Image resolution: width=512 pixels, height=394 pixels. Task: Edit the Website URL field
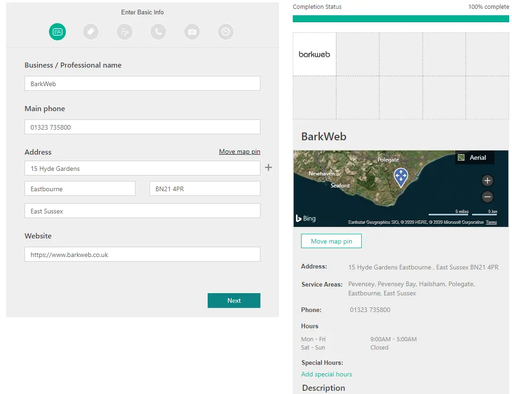(x=142, y=254)
